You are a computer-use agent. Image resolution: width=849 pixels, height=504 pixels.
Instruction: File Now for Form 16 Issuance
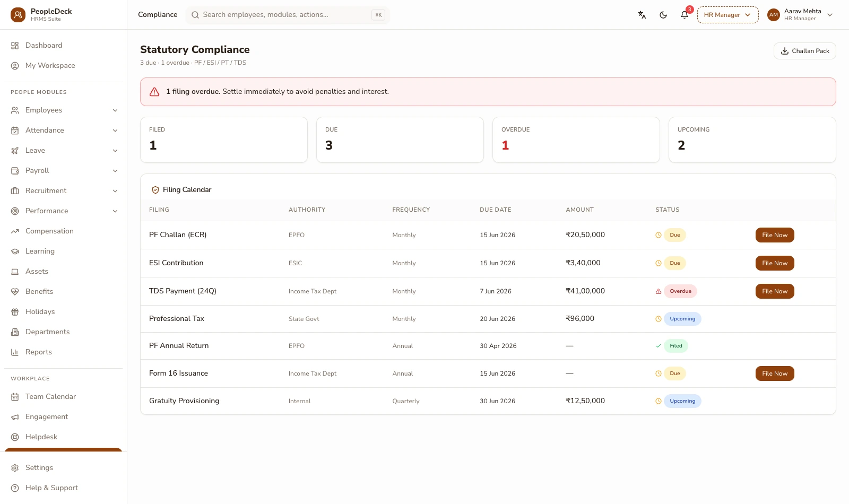click(x=775, y=373)
